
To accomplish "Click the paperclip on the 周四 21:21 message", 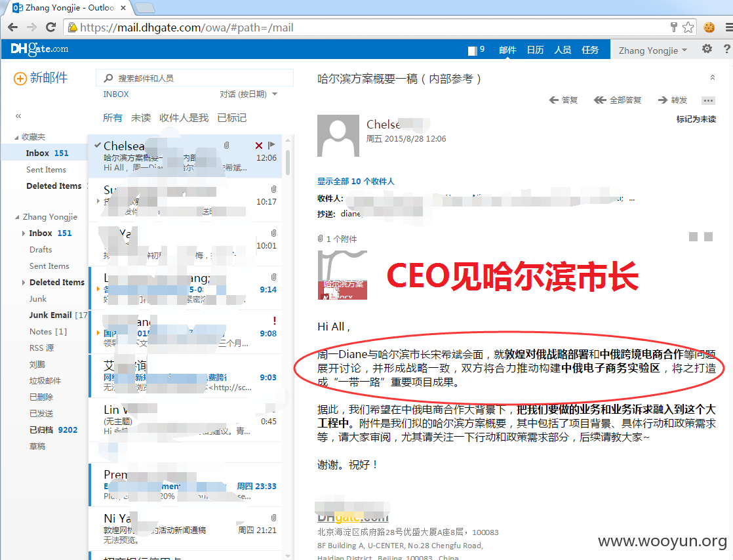I will pos(273,518).
